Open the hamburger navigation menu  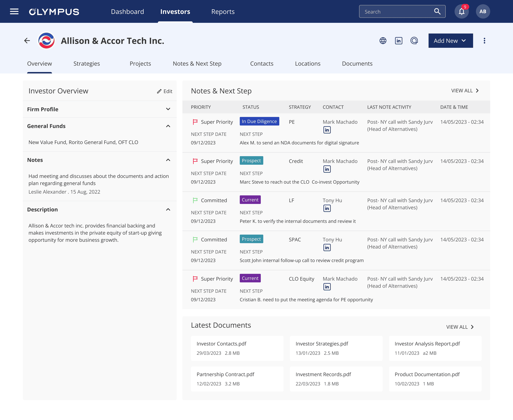14,12
